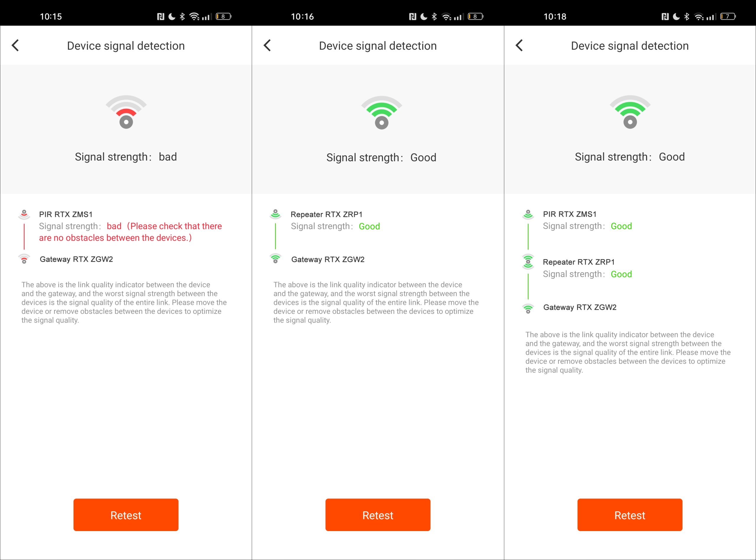Click green PIR RTX ZMS1 device icon

tap(528, 214)
